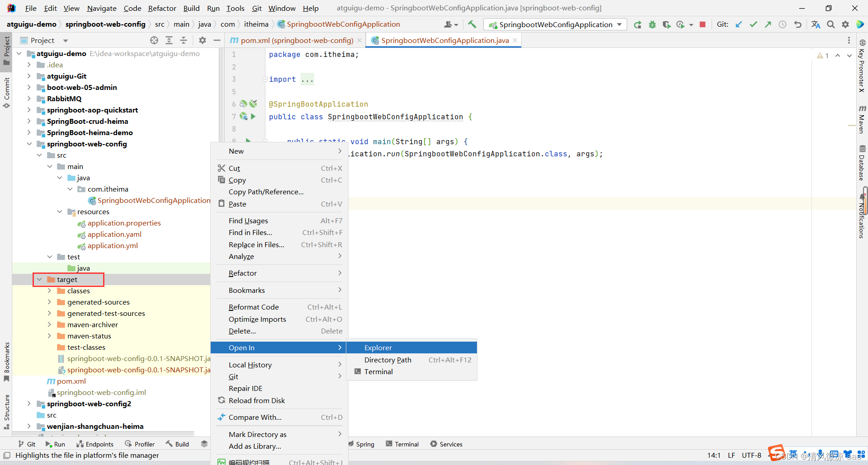Click Git update project blue arrow
This screenshot has height=465, width=868.
pyautogui.click(x=739, y=24)
